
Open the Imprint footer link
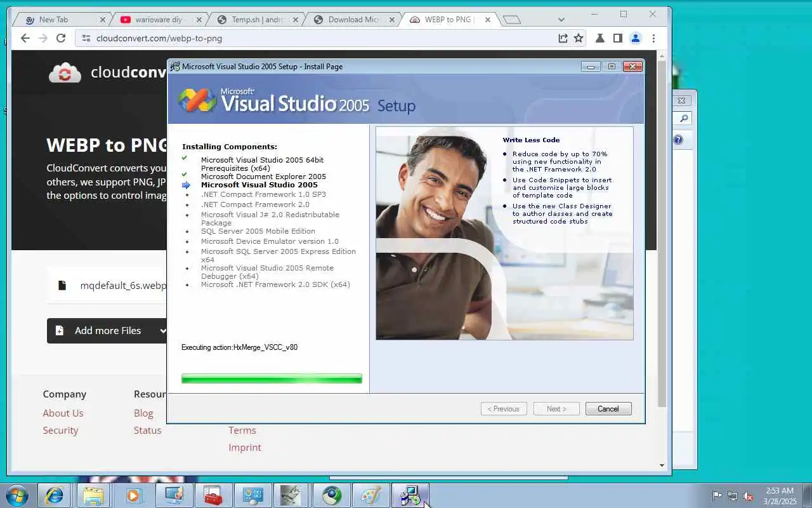tap(245, 447)
